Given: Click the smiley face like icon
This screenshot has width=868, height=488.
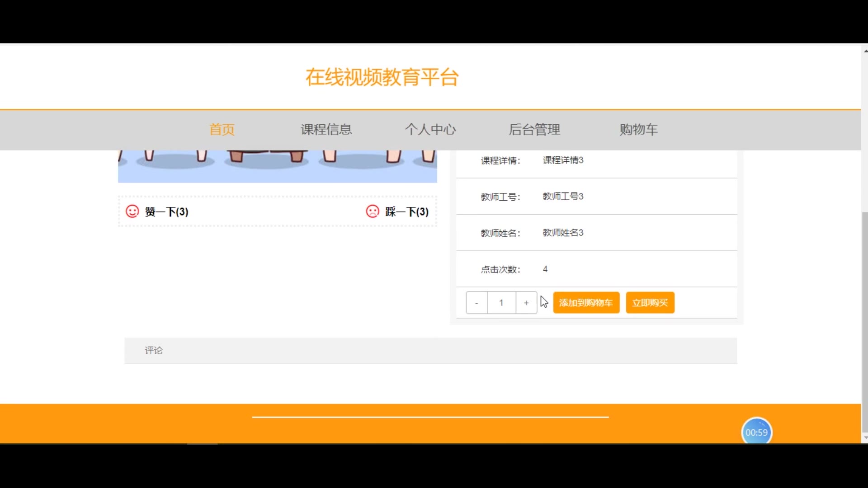Looking at the screenshot, I should tap(132, 211).
